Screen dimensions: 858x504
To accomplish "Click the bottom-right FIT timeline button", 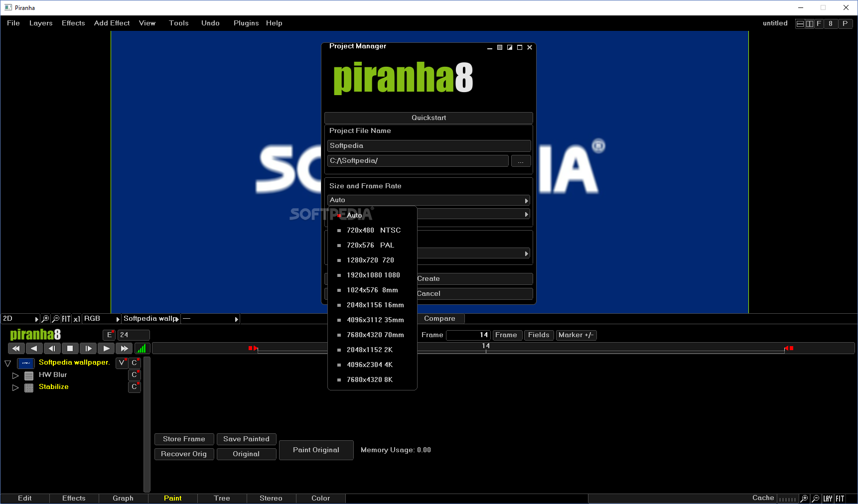I will tap(840, 499).
